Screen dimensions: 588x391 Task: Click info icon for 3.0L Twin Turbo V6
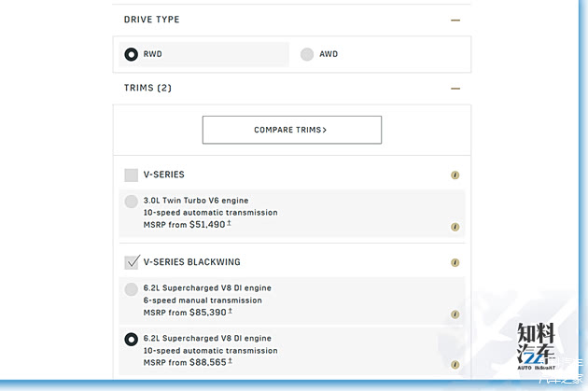tap(455, 227)
